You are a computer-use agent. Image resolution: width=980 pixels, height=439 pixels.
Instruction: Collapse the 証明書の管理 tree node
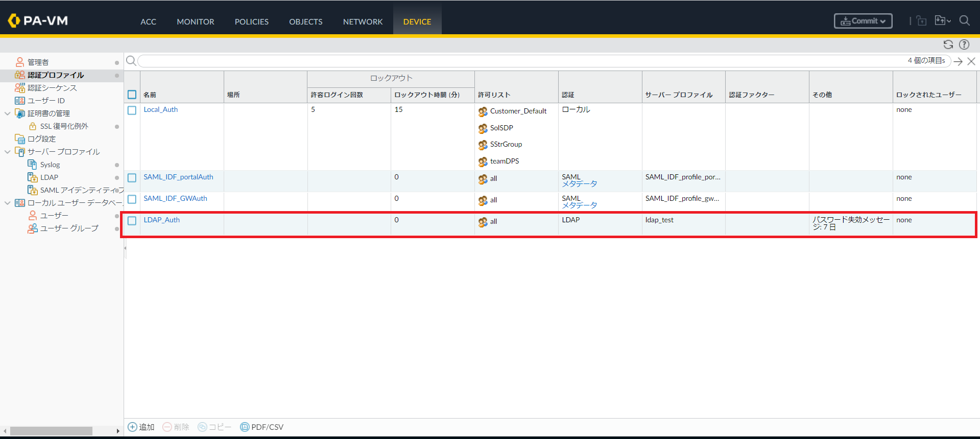click(x=7, y=113)
